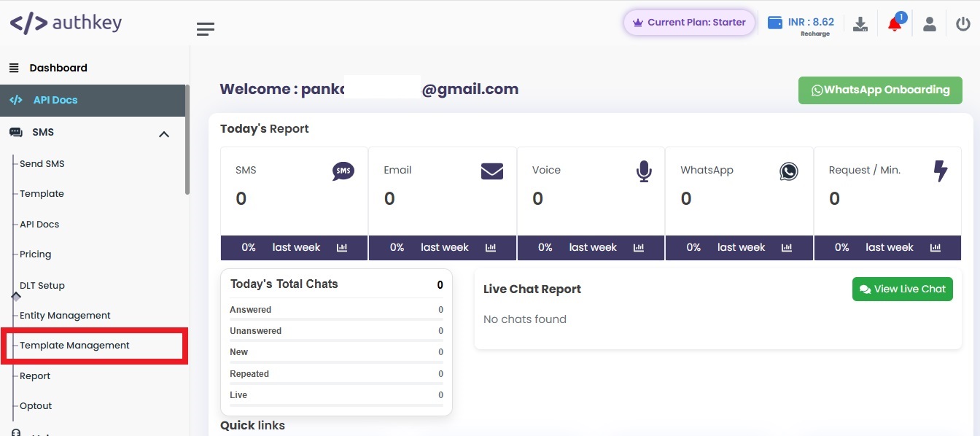Click the WhatsApp icon in Today's Report
980x436 pixels.
click(789, 171)
